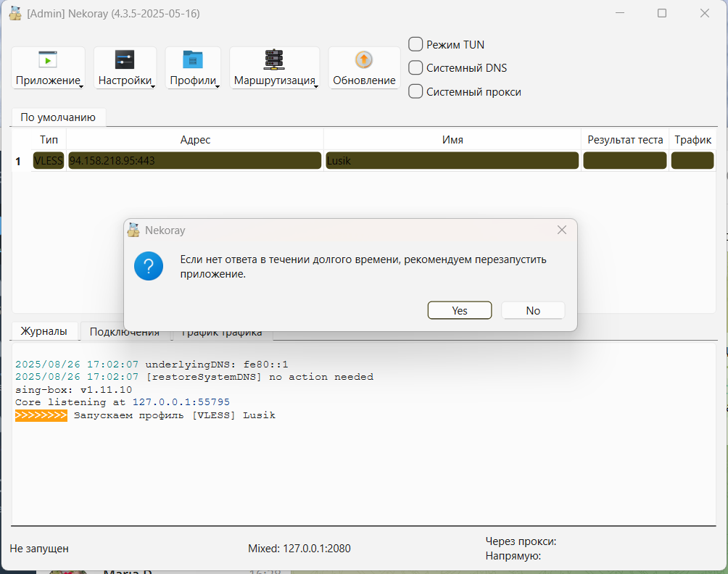Screen dimensions: 728x574
Task: Select the По умолчанию group tab
Action: (x=58, y=117)
